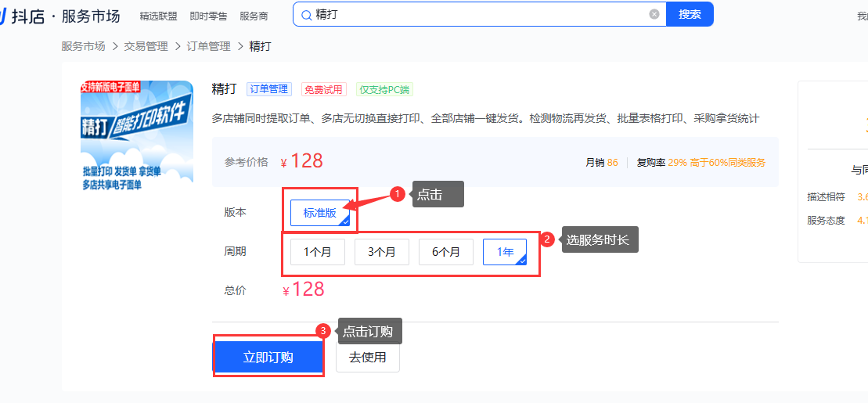
Task: Open the 即时零售 nav menu
Action: pos(209,16)
